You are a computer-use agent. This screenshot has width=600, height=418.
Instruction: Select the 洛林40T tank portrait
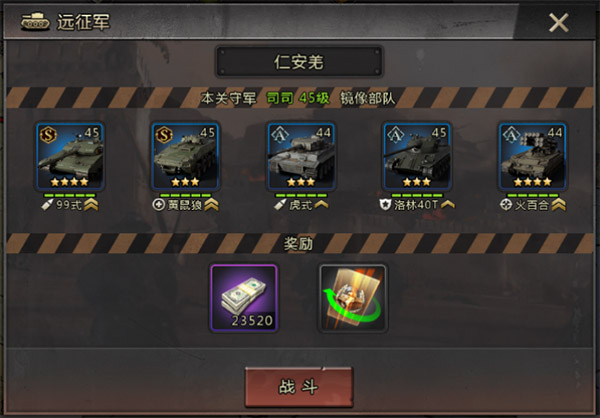(x=417, y=156)
